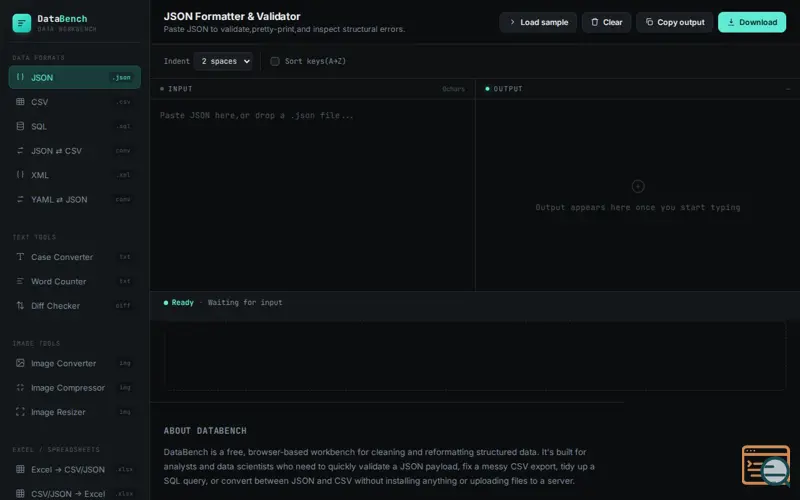The height and width of the screenshot is (500, 800).
Task: Click the JSON ⇄ CSV converter arrows icon
Action: click(20, 151)
